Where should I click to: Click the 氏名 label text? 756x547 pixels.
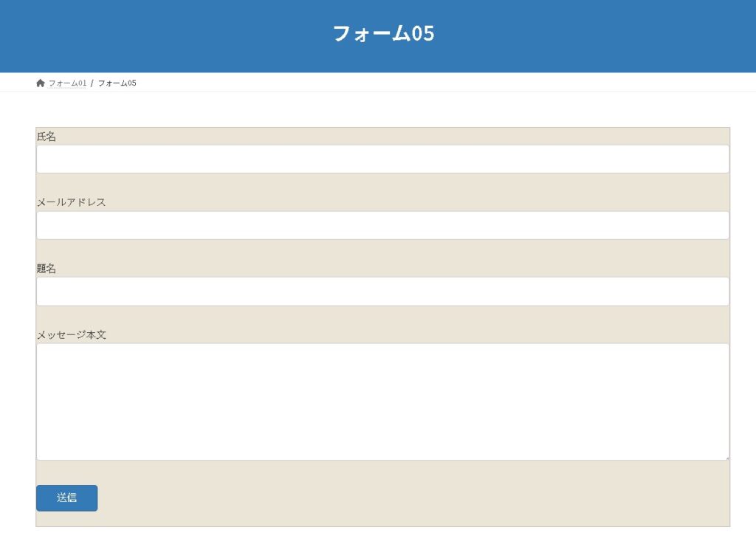pos(47,137)
